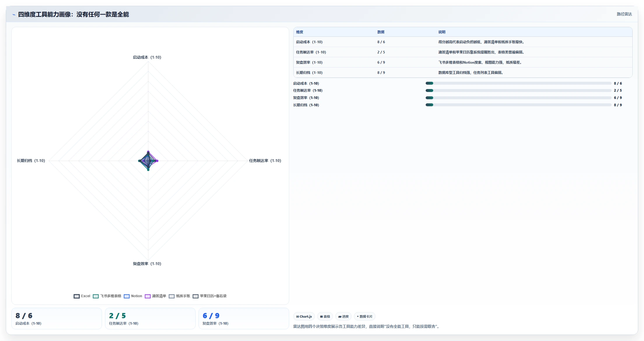This screenshot has height=341, width=644.
Task: Toggle the 苹果日历+备忘录 legend series
Action: coord(210,296)
